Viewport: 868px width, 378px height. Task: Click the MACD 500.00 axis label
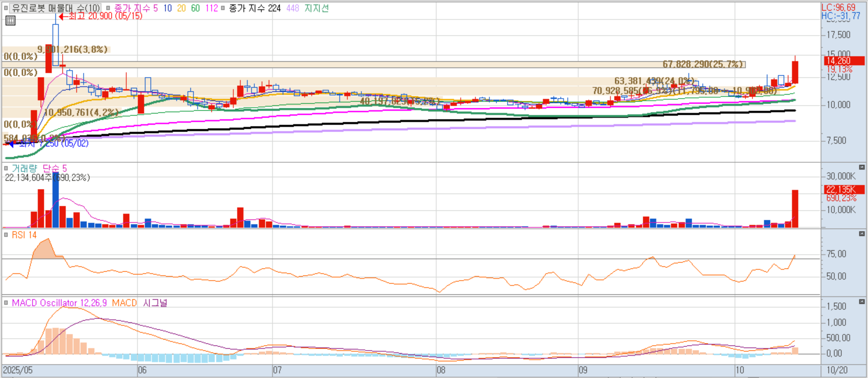click(x=839, y=337)
